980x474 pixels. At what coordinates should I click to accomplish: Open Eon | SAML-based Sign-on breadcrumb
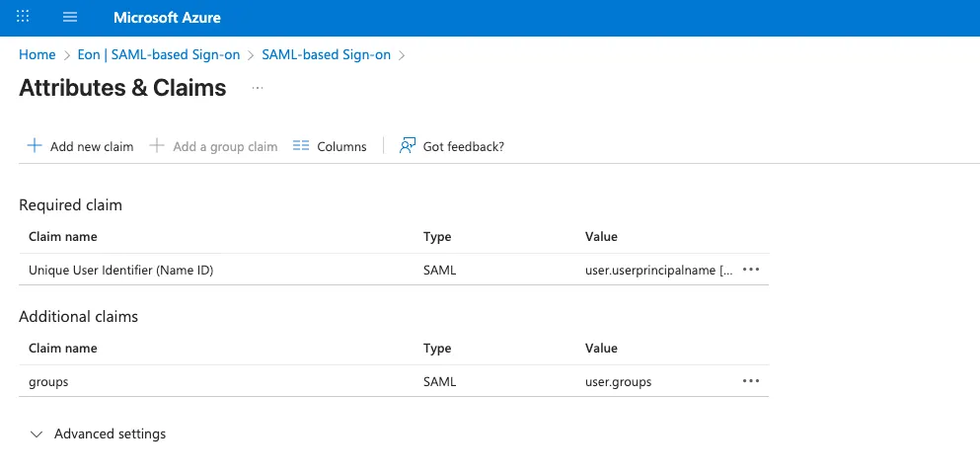(159, 54)
